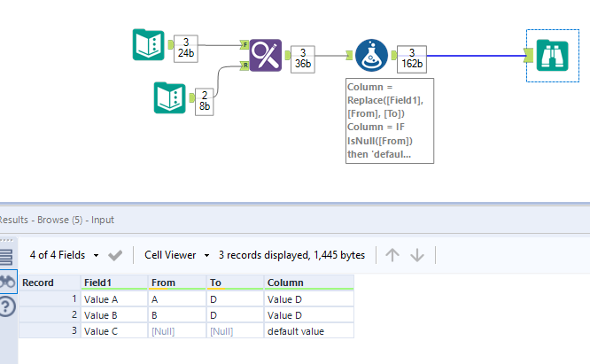Select the lower Text Input tool
Image resolution: width=590 pixels, height=364 pixels.
[170, 97]
